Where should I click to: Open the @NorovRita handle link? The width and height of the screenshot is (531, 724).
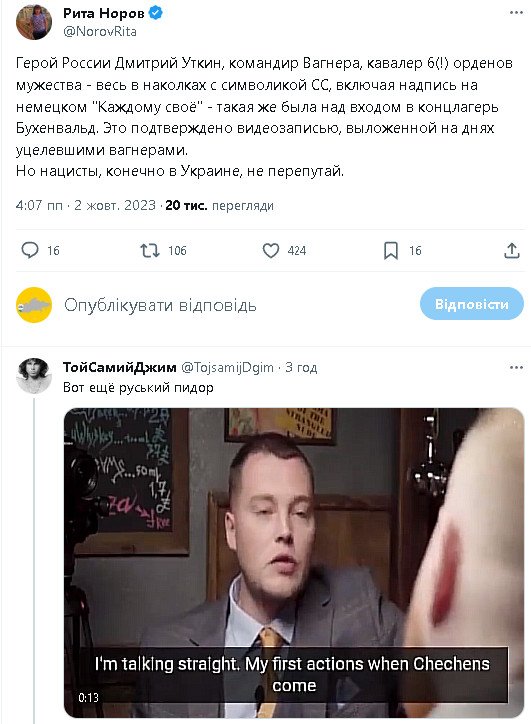click(100, 31)
